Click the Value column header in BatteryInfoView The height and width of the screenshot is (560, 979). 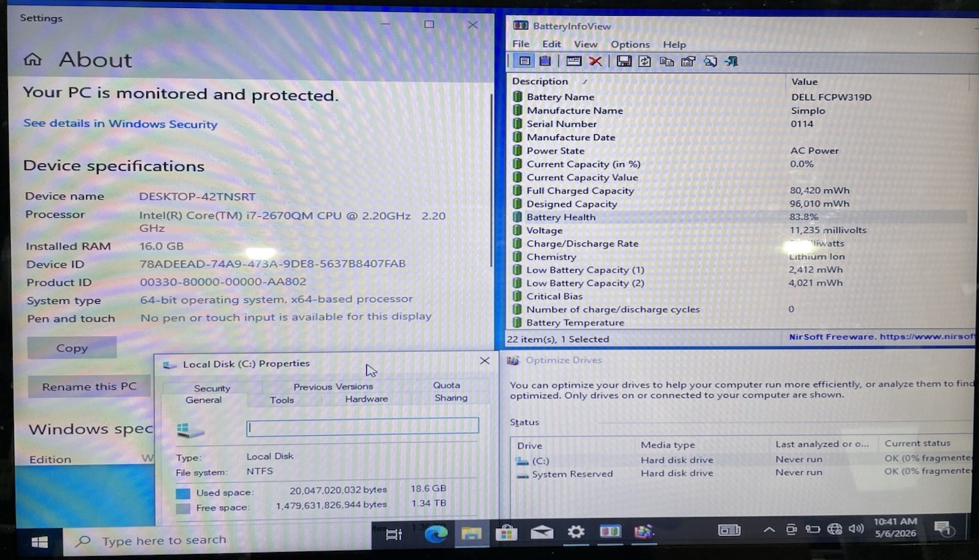[x=879, y=81]
